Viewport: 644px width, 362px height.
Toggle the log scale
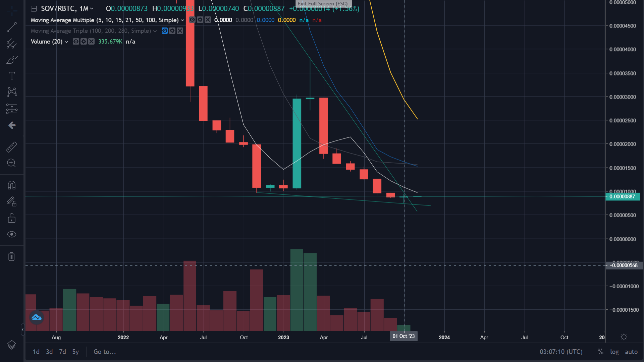point(614,352)
